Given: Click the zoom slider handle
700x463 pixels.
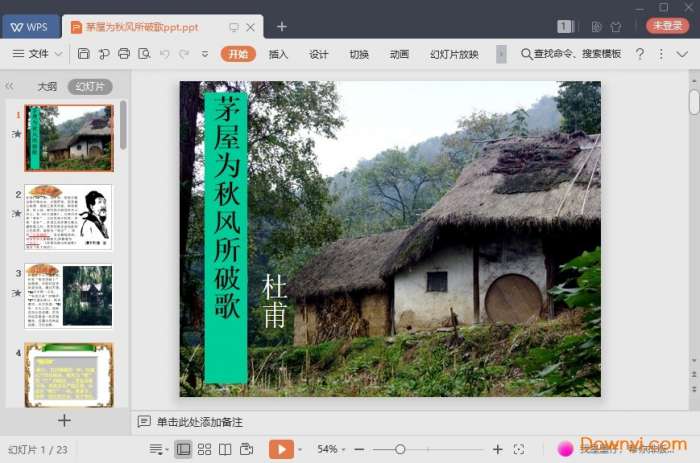Looking at the screenshot, I should click(400, 450).
